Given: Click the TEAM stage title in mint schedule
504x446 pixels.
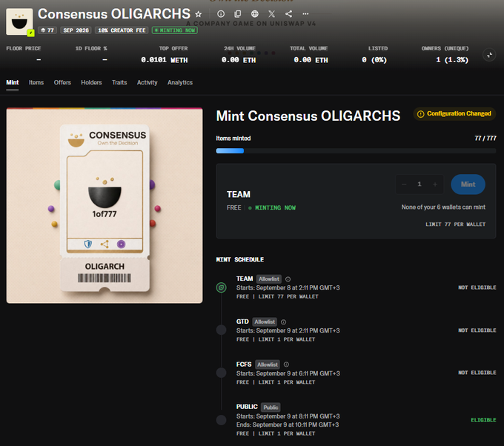Looking at the screenshot, I should (245, 279).
